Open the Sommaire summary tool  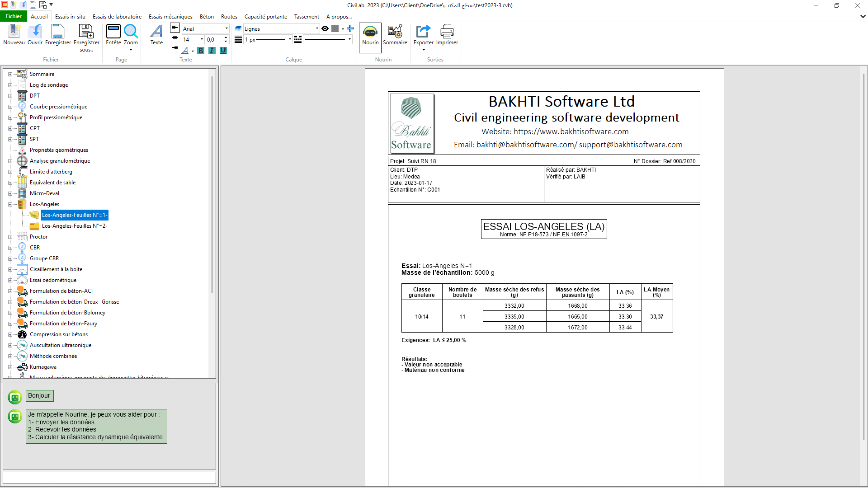click(x=395, y=35)
